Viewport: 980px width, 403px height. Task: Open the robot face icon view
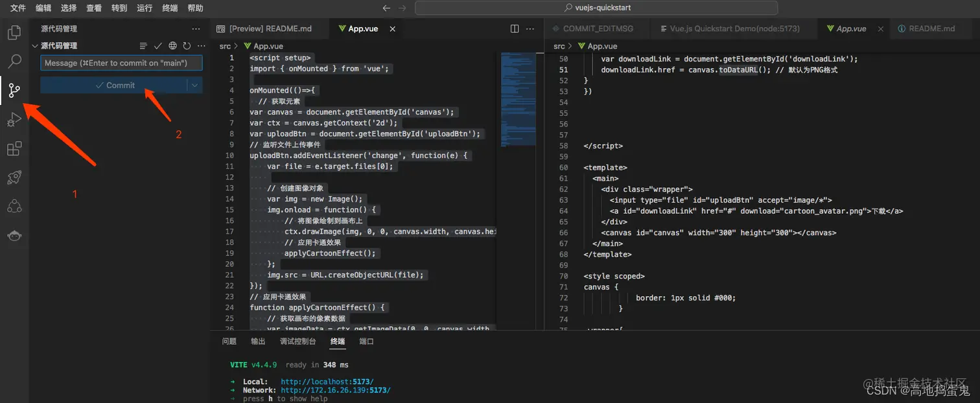[x=14, y=236]
